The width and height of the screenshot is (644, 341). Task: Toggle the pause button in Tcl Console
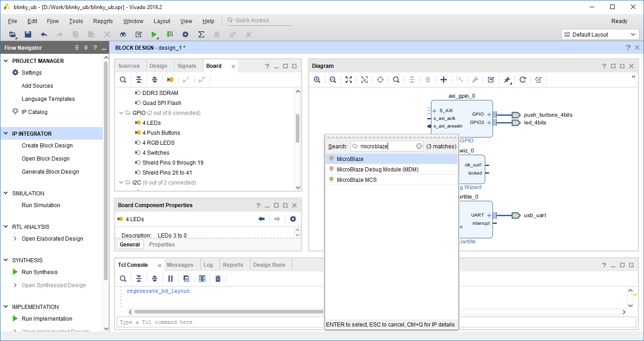170,279
